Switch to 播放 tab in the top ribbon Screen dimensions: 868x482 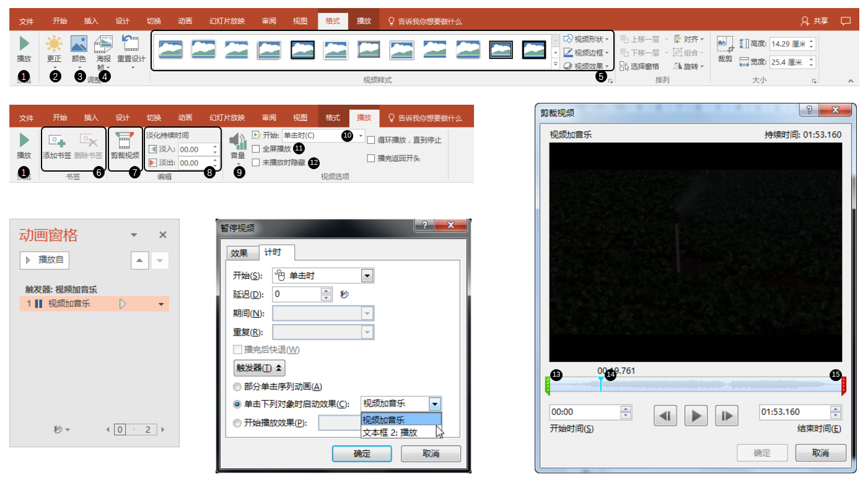click(x=364, y=21)
